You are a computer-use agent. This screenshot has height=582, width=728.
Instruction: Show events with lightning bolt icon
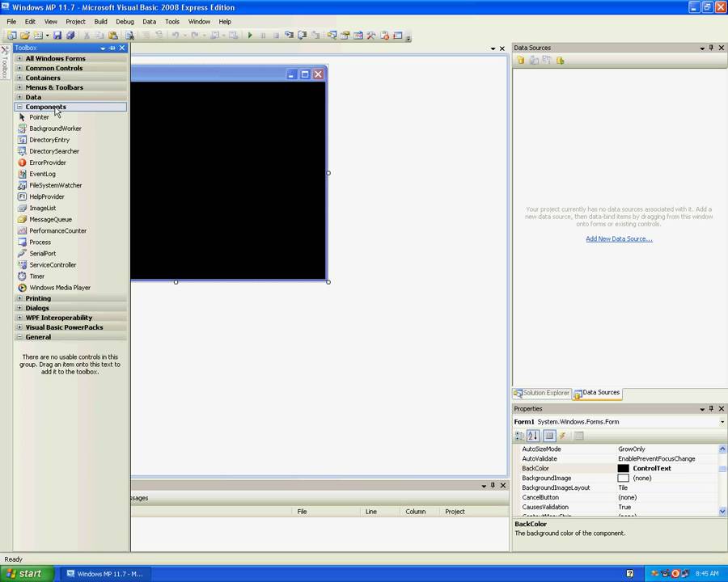coord(562,436)
